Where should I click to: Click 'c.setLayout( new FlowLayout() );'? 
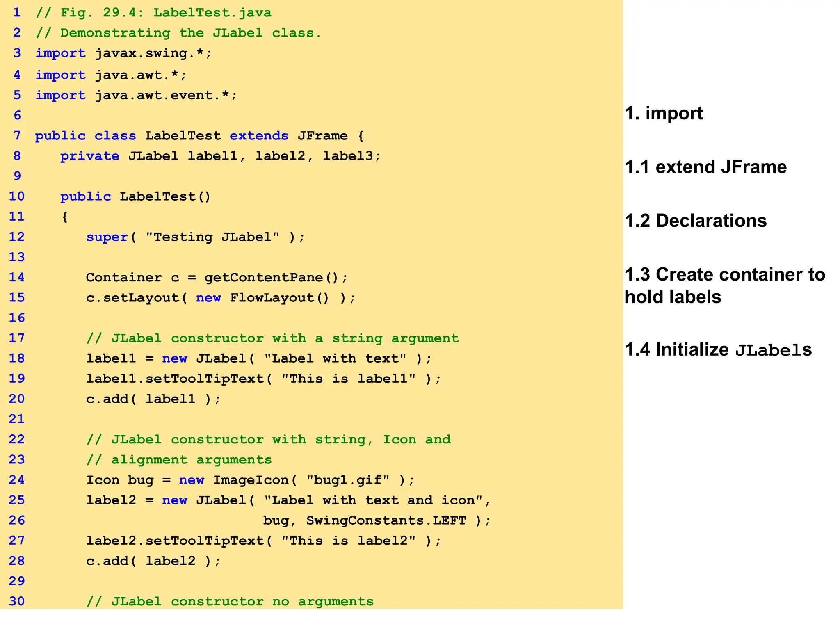tap(221, 298)
